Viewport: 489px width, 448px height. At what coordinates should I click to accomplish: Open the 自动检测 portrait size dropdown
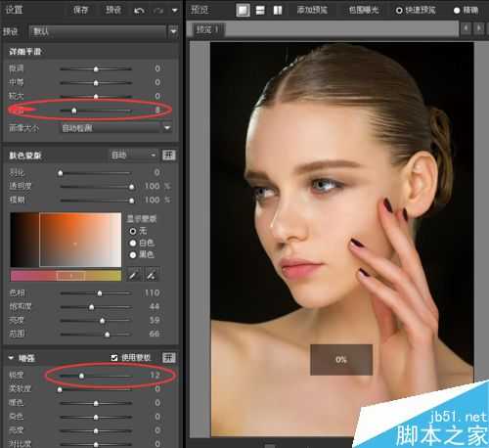point(167,128)
